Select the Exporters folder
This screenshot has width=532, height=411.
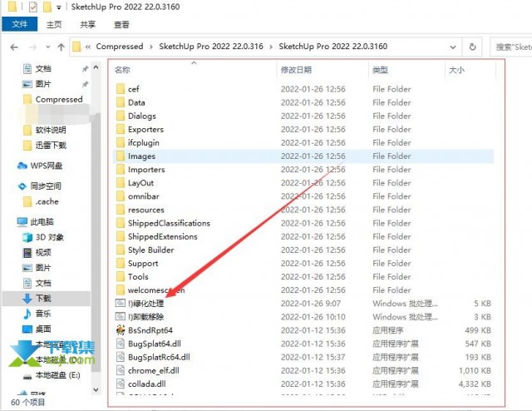pos(145,130)
